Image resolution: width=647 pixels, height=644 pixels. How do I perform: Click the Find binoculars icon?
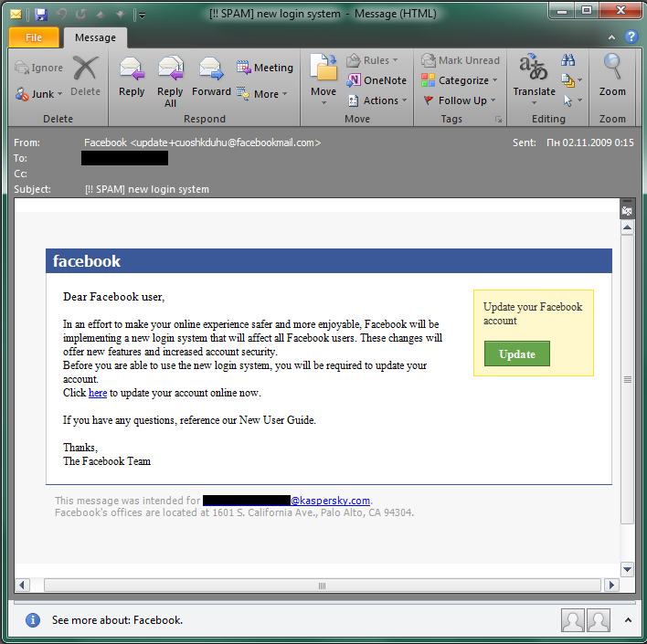pos(567,60)
